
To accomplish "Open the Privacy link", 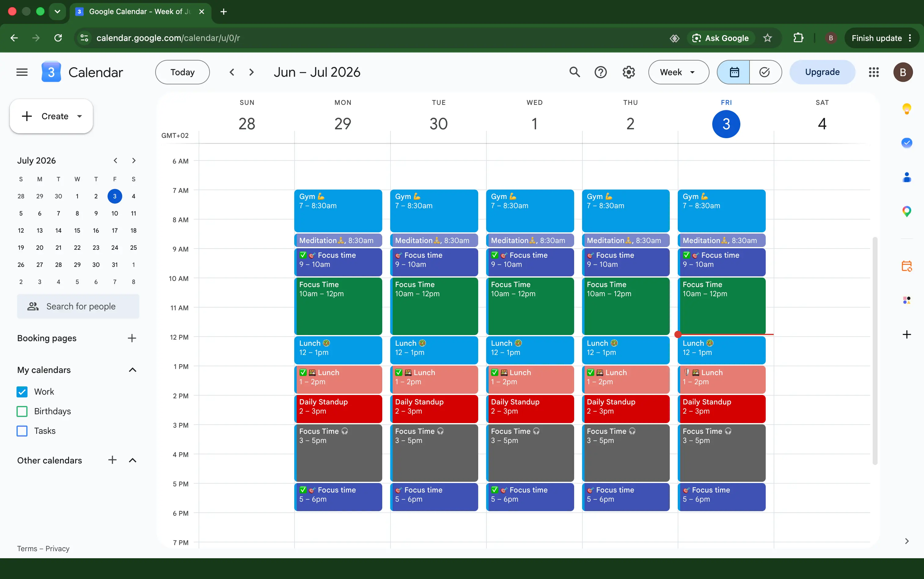I will [x=57, y=548].
